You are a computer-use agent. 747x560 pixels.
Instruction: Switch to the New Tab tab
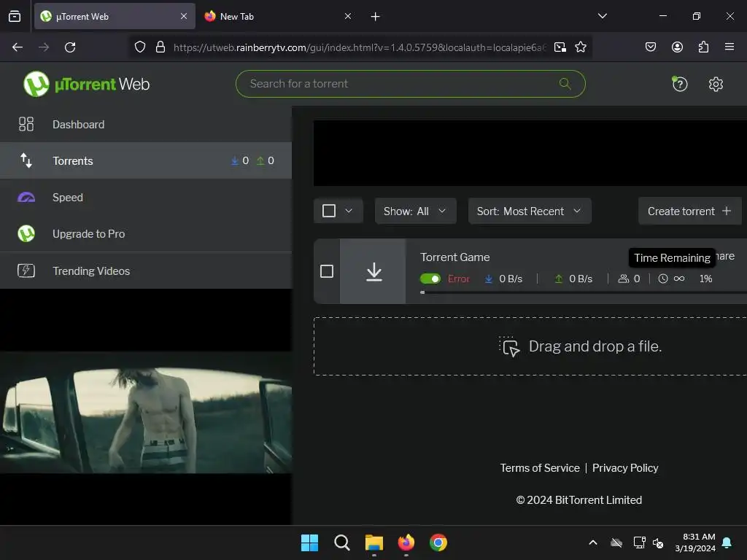[x=277, y=16]
